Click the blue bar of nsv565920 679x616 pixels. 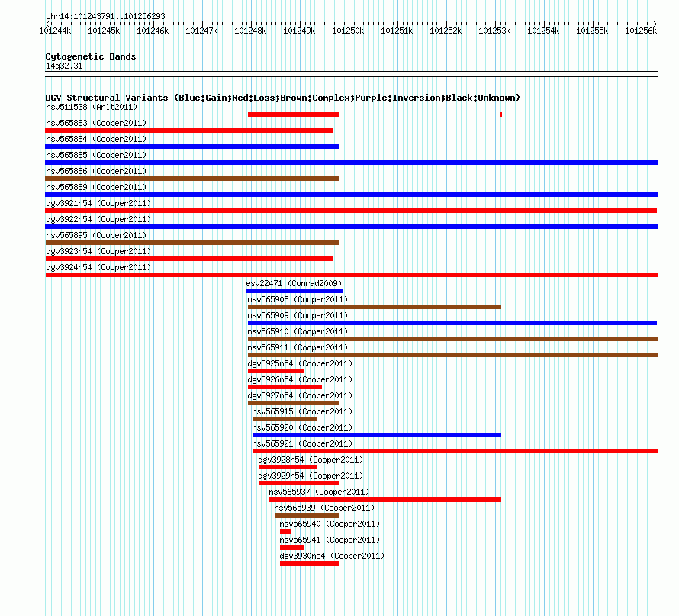click(x=377, y=435)
